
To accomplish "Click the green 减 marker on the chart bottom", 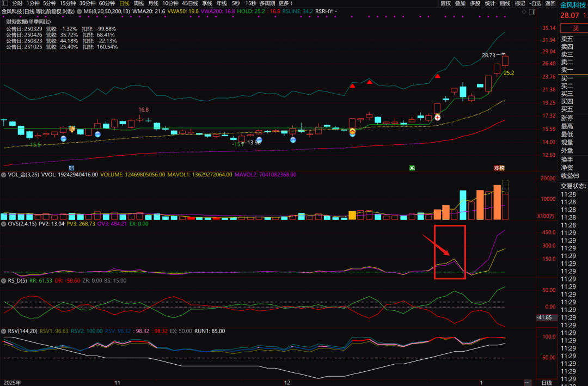I will click(x=412, y=168).
